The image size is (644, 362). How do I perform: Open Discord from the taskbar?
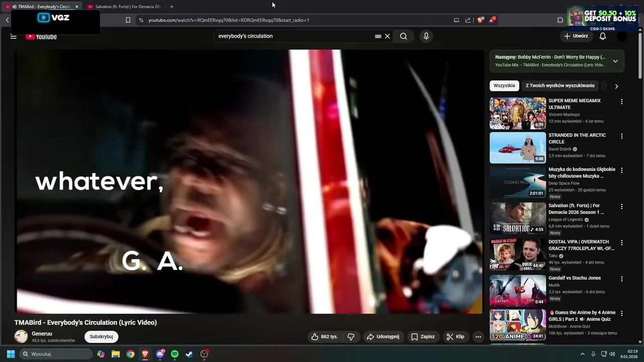(x=160, y=354)
